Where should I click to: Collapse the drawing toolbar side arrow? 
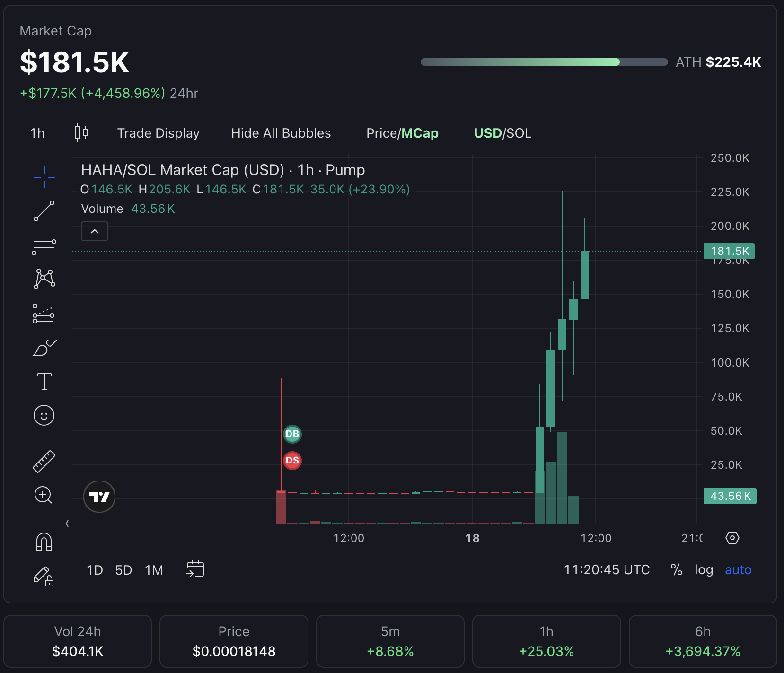pos(67,524)
